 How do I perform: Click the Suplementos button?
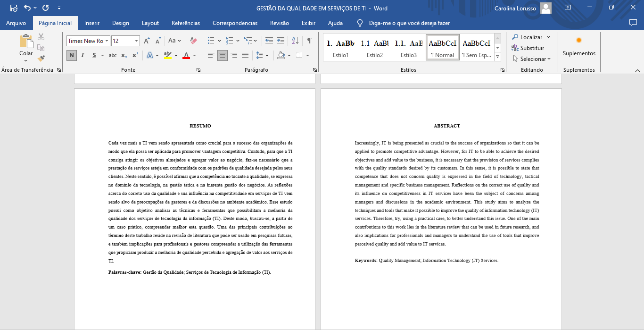(579, 46)
